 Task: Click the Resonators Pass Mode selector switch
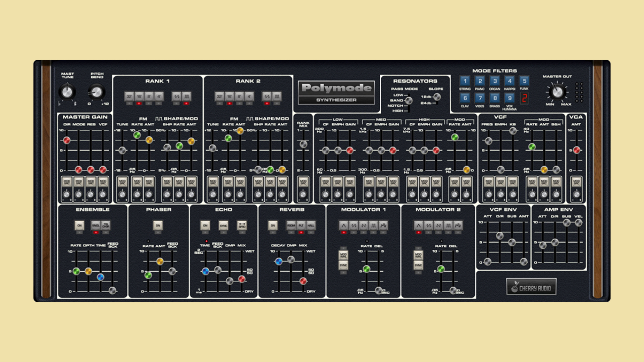tap(409, 100)
